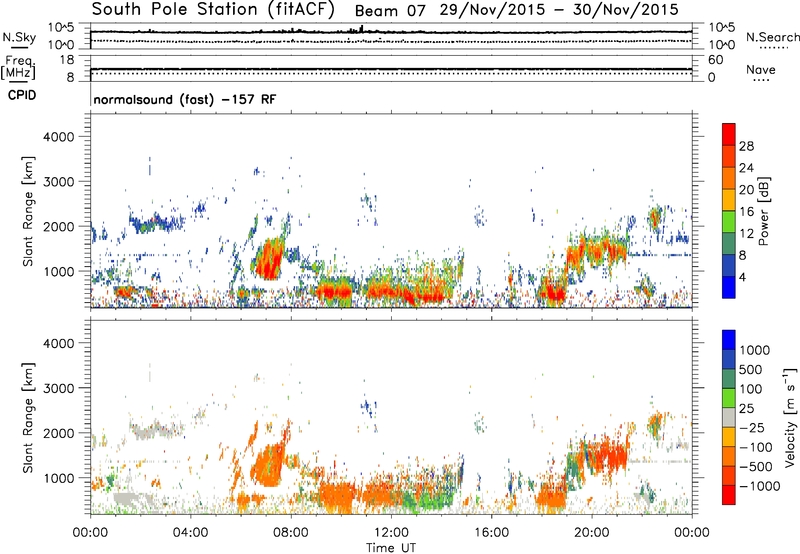Select the yellow 16-20 dB Power colorbar segment
Image resolution: width=800 pixels, height=554 pixels.
[729, 200]
